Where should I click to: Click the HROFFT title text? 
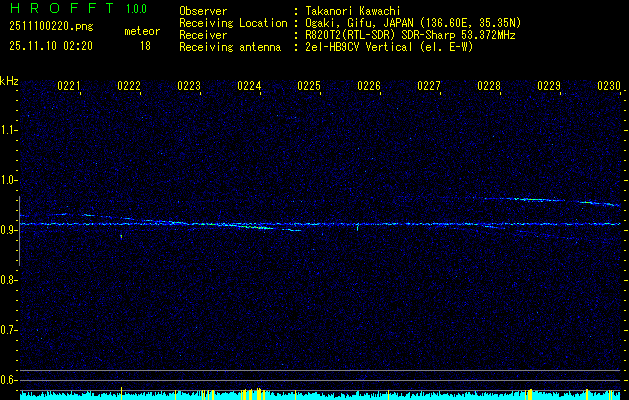coord(57,9)
